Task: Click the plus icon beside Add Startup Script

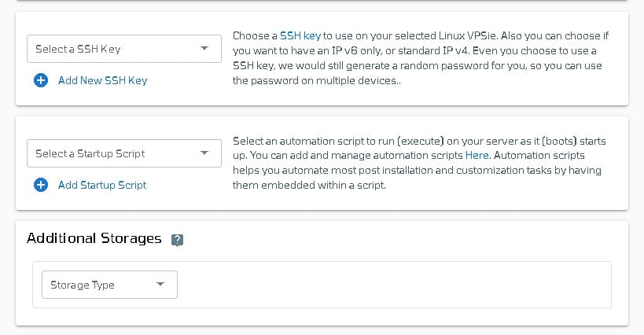Action: 41,185
